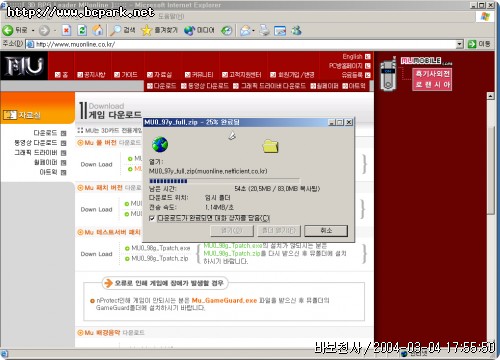500x360 pixels.
Task: Click the globe icon in download dialog
Action: [x=160, y=145]
